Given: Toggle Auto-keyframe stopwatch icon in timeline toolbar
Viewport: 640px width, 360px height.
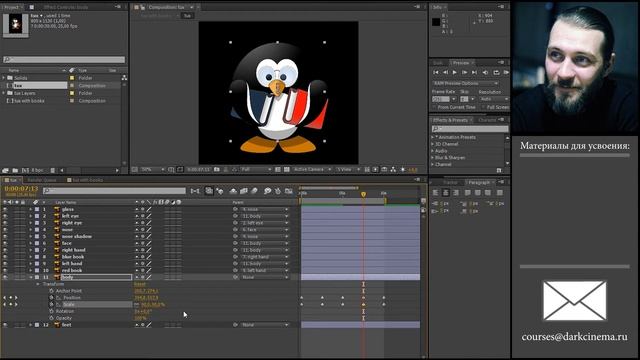Looking at the screenshot, I should click(x=278, y=191).
